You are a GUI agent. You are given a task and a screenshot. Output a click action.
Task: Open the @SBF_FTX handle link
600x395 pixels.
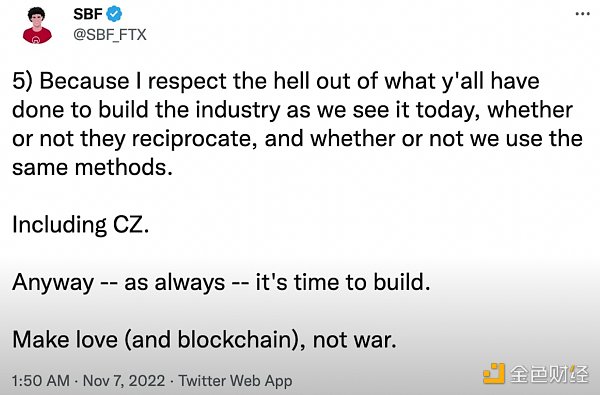point(110,34)
